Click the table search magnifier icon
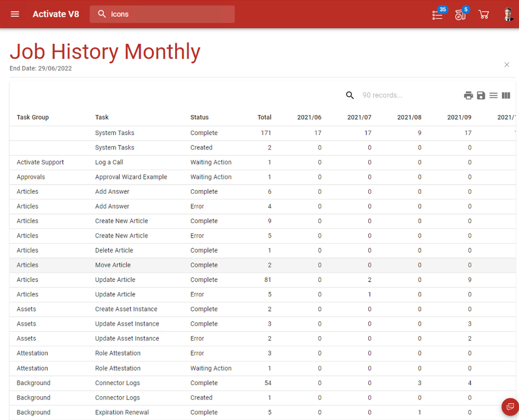The image size is (519, 420). point(350,95)
